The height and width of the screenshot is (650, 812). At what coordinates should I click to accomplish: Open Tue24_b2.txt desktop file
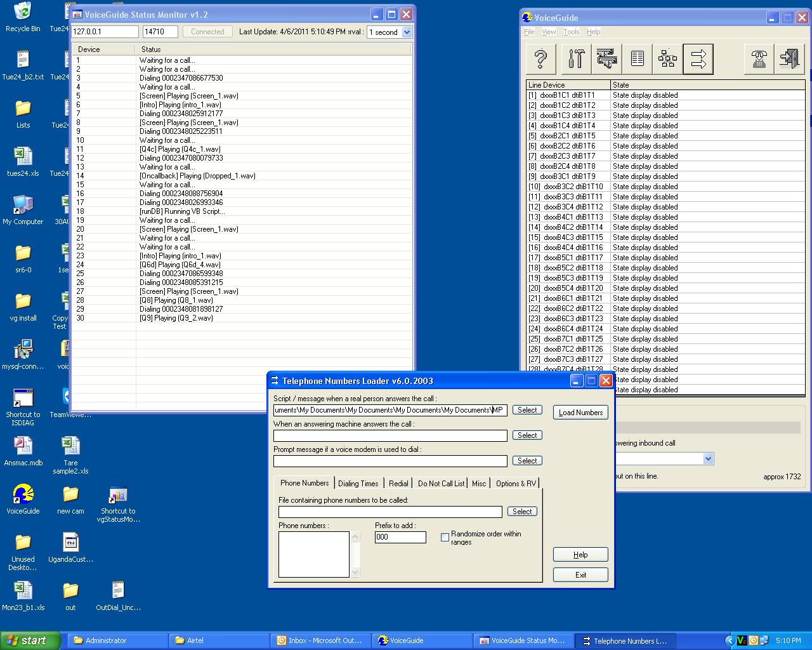click(23, 65)
